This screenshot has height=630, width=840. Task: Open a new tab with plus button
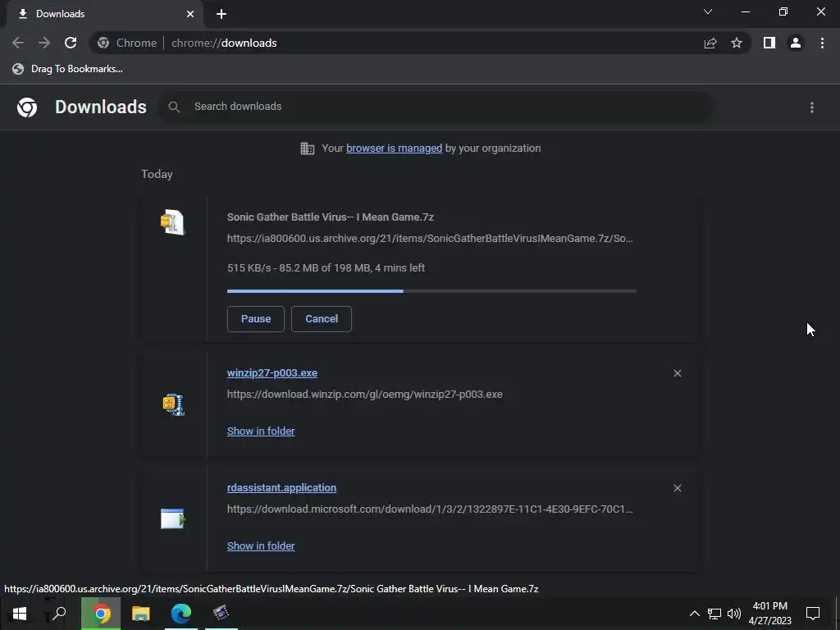tap(221, 14)
